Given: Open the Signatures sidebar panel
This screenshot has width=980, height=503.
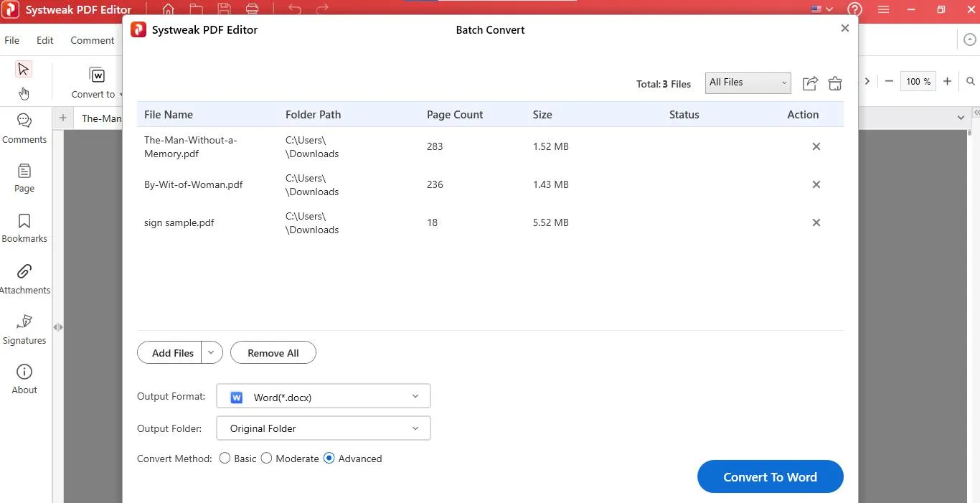Looking at the screenshot, I should click(24, 329).
